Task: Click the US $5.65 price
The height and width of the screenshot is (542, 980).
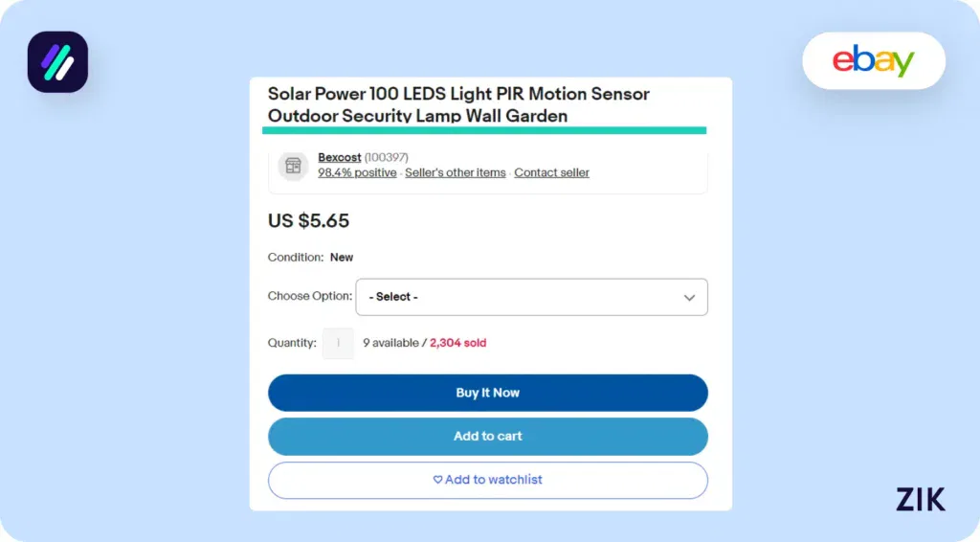Action: [x=308, y=221]
